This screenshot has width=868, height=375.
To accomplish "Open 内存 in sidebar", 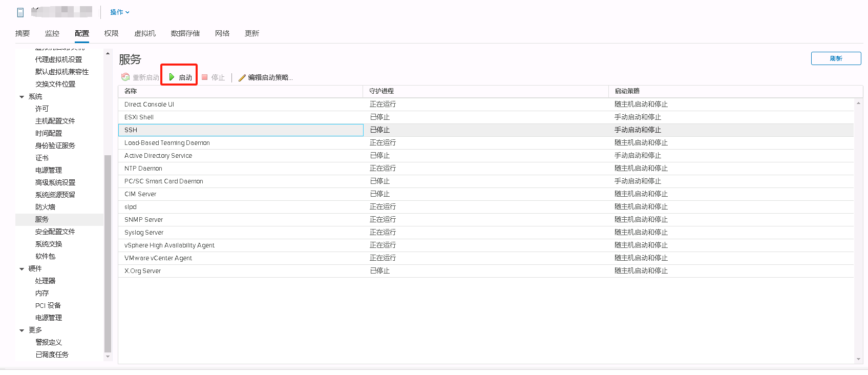I will (42, 293).
